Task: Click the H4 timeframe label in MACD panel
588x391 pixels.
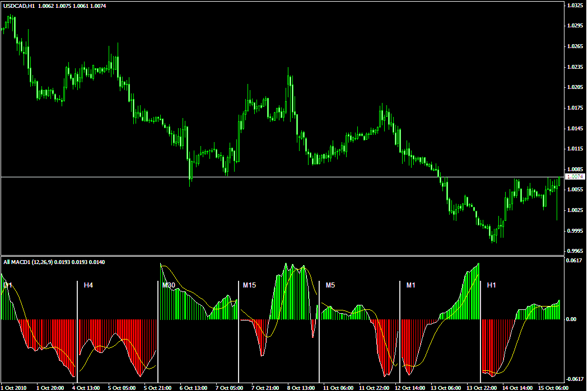Action: tap(88, 285)
